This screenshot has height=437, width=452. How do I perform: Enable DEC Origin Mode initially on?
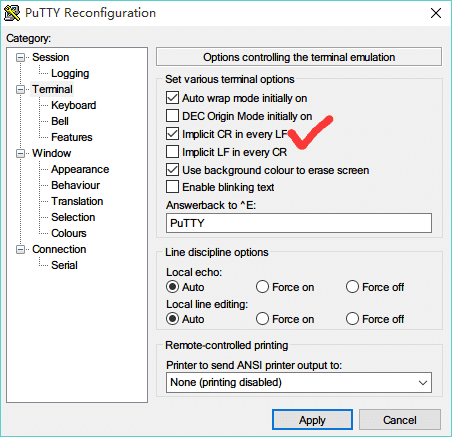(172, 116)
